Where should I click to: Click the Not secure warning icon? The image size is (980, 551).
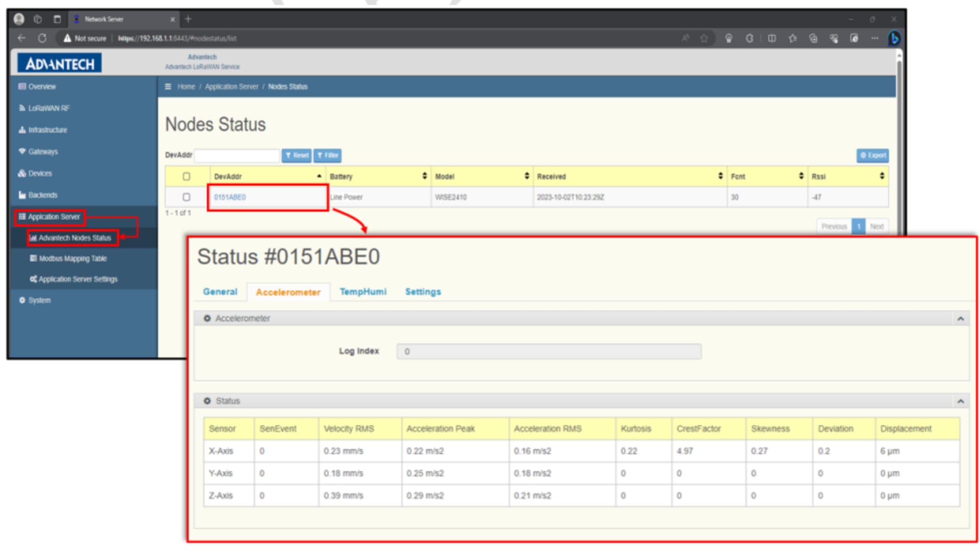pyautogui.click(x=67, y=38)
